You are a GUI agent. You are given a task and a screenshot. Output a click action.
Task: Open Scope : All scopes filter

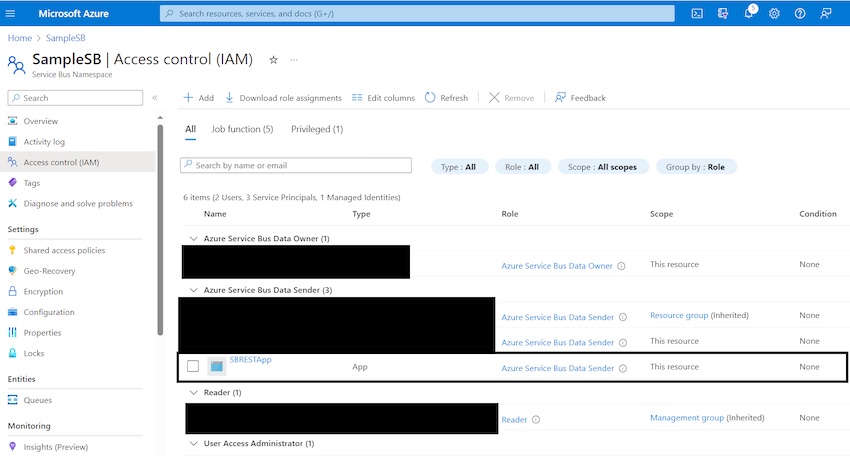coord(603,166)
